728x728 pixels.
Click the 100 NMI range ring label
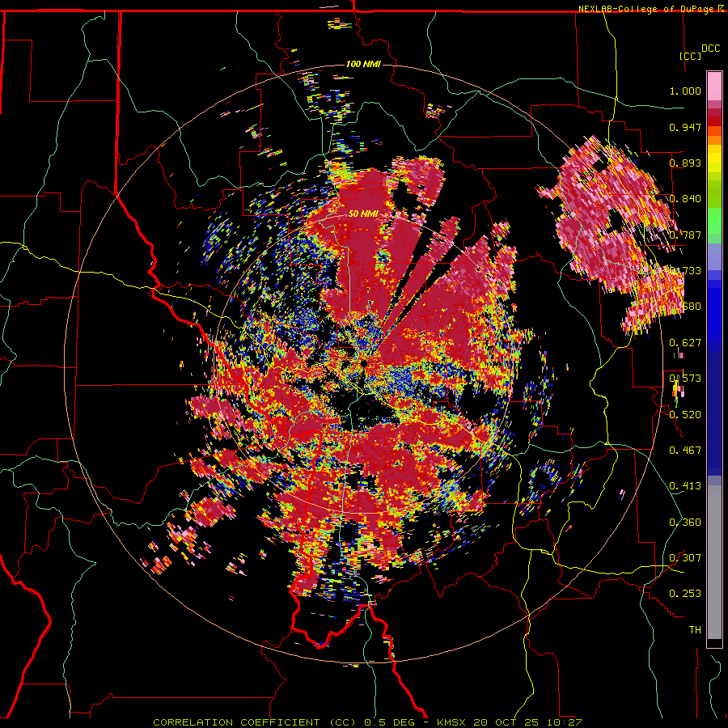coord(363,64)
